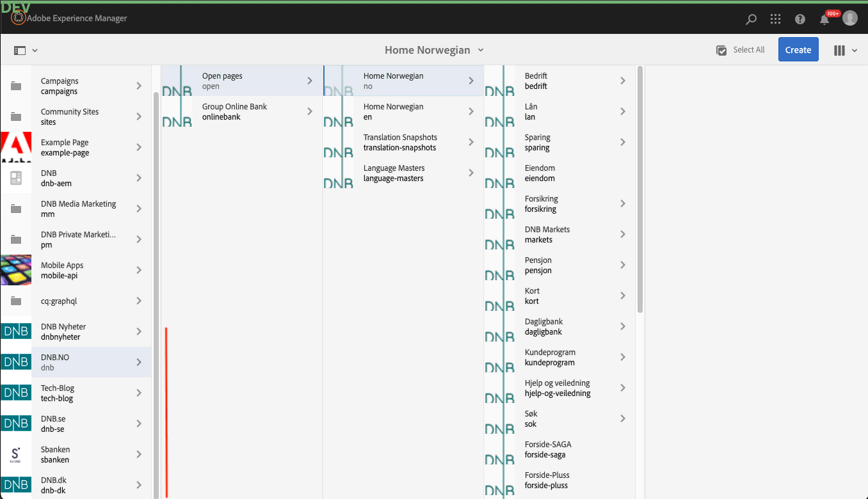Open the search magnifier icon
The image size is (868, 499).
click(x=751, y=19)
